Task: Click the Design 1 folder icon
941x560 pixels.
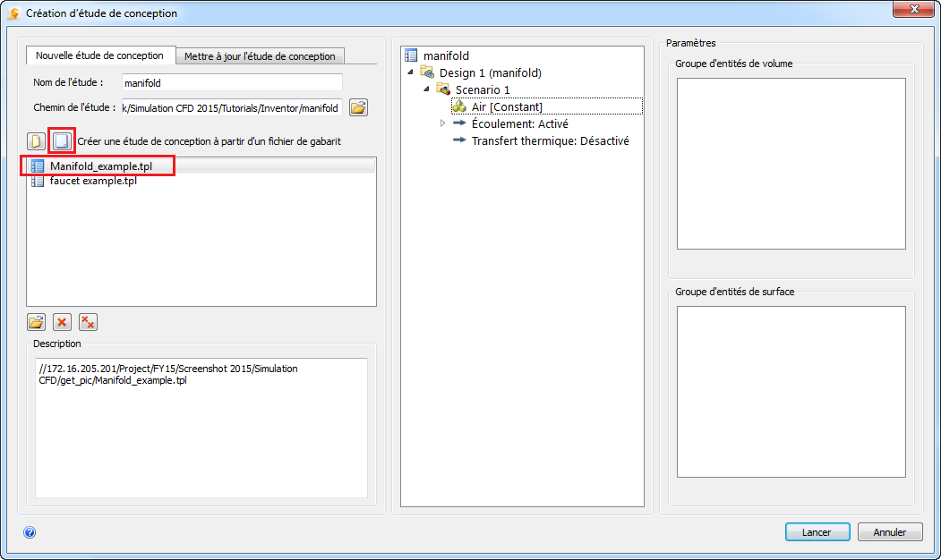Action: coord(427,72)
